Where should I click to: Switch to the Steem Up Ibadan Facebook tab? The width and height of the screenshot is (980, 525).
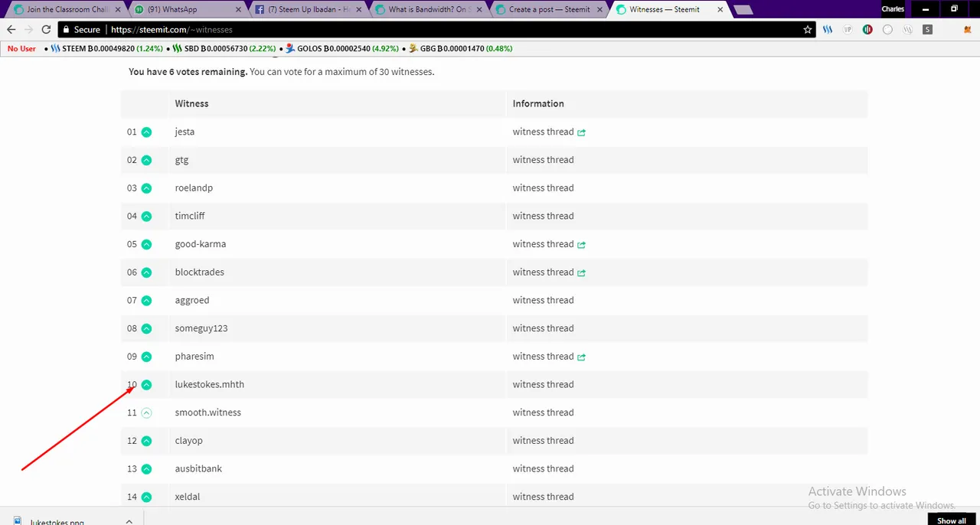pos(306,9)
